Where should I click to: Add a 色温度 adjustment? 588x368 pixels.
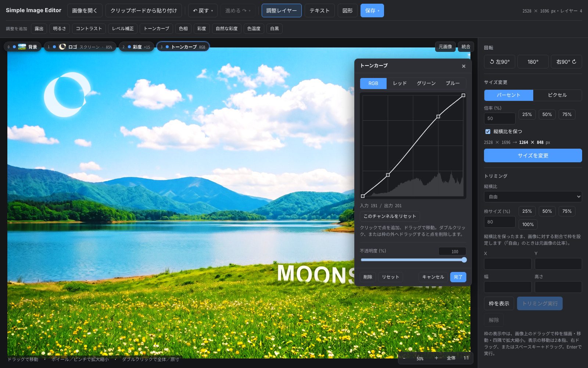coord(254,28)
